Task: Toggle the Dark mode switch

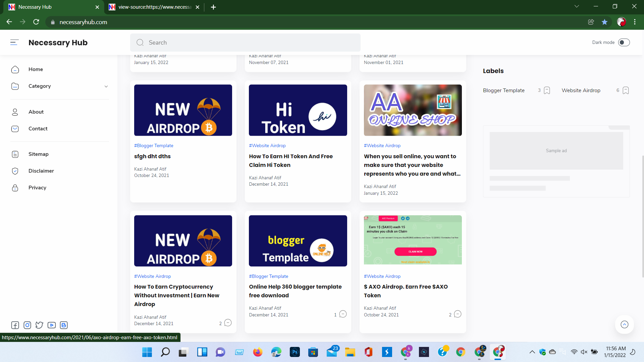Action: click(624, 43)
